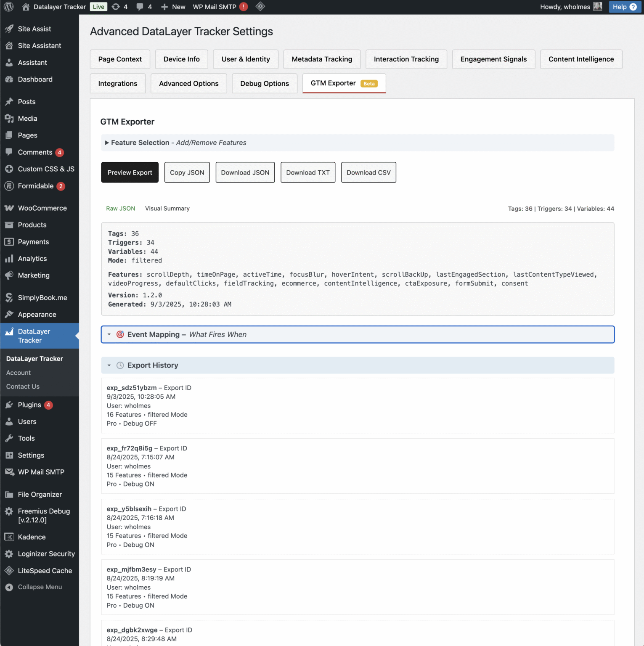Open the Help panel button
This screenshot has width=644, height=646.
click(x=625, y=7)
